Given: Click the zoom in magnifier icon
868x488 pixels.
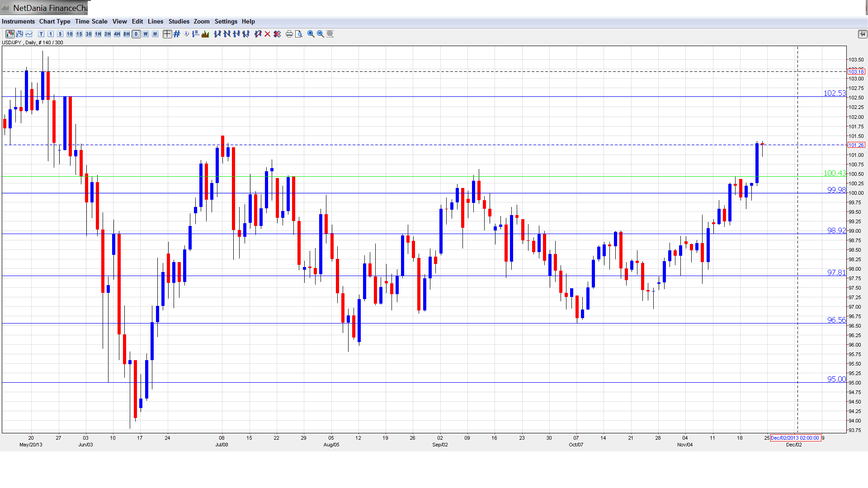Looking at the screenshot, I should tap(311, 34).
